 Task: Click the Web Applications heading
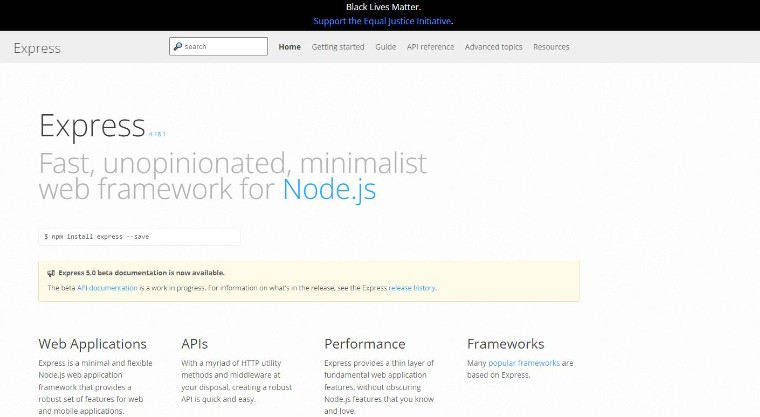93,344
